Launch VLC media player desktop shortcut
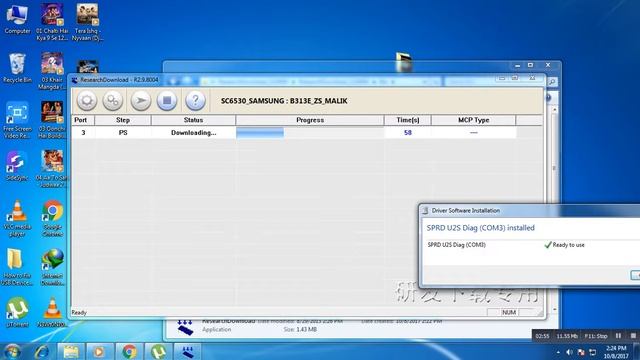The width and height of the screenshot is (640, 360). click(17, 218)
